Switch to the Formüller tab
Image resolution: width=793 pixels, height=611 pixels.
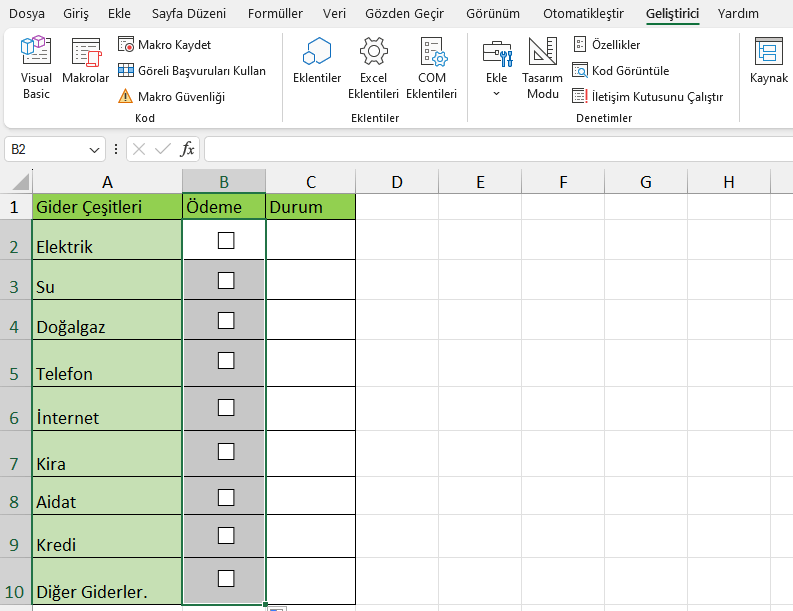[275, 14]
